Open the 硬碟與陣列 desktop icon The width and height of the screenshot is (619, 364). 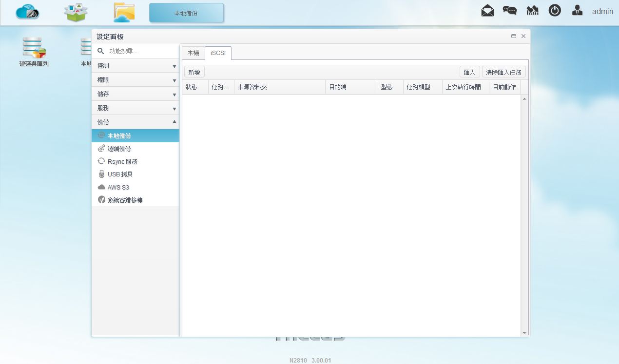pos(34,52)
